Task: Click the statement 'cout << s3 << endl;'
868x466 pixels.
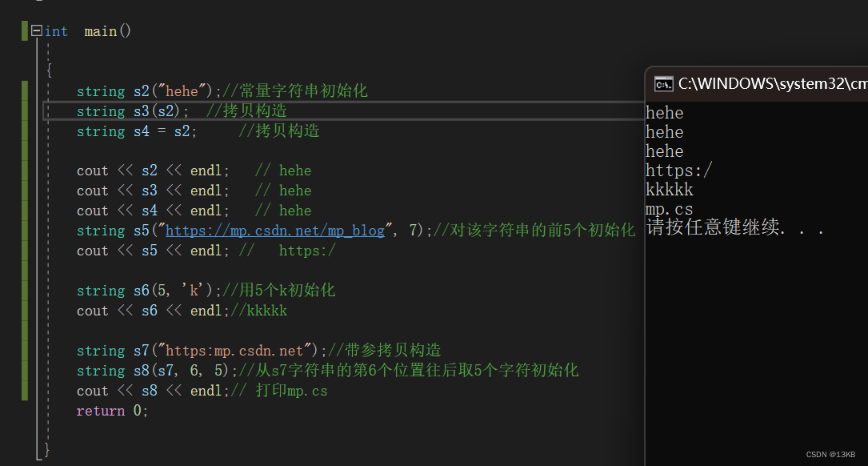Action: tap(153, 191)
